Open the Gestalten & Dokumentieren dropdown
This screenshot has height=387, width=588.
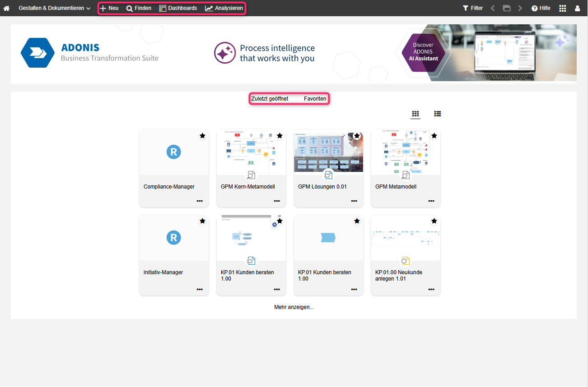(x=55, y=8)
